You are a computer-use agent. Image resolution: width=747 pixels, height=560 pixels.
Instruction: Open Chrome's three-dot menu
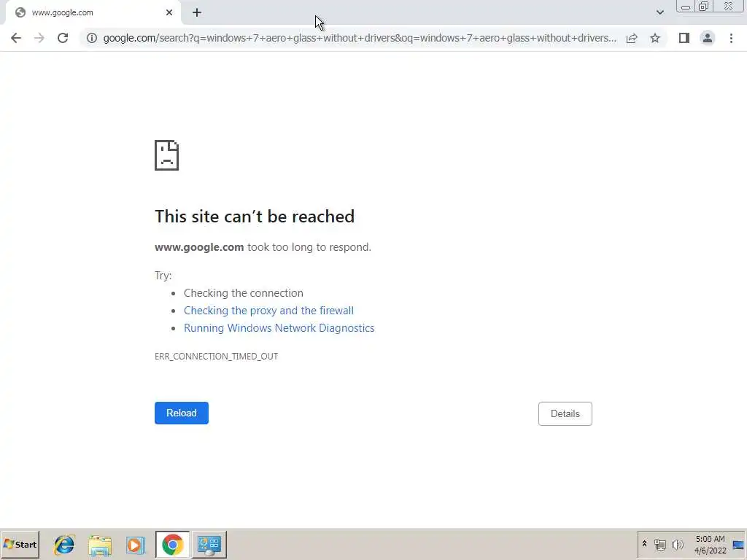pos(731,38)
